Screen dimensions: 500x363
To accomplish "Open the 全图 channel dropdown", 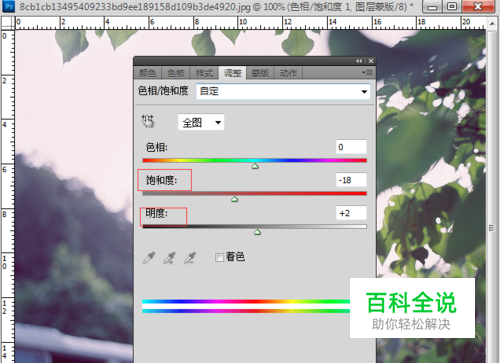I will point(201,122).
